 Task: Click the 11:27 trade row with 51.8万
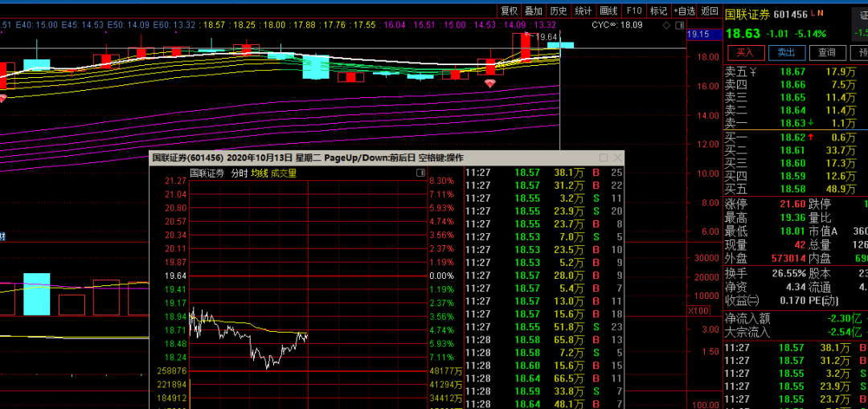pos(544,326)
